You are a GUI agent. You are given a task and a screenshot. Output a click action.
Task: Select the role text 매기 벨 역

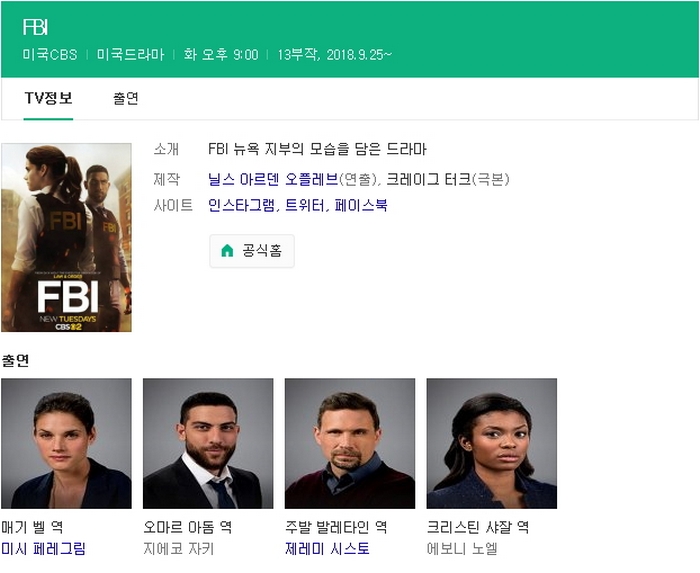32,527
